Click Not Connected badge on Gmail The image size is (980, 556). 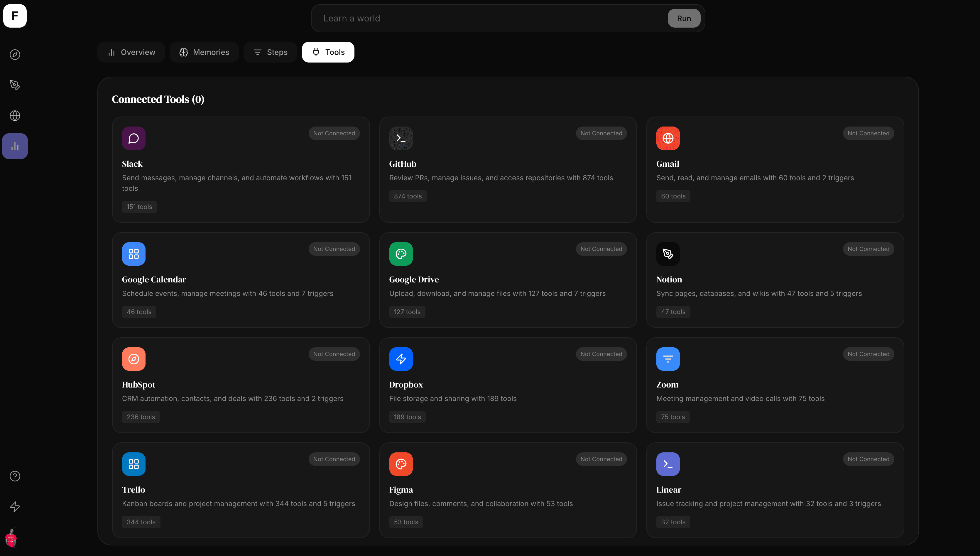[x=868, y=133]
